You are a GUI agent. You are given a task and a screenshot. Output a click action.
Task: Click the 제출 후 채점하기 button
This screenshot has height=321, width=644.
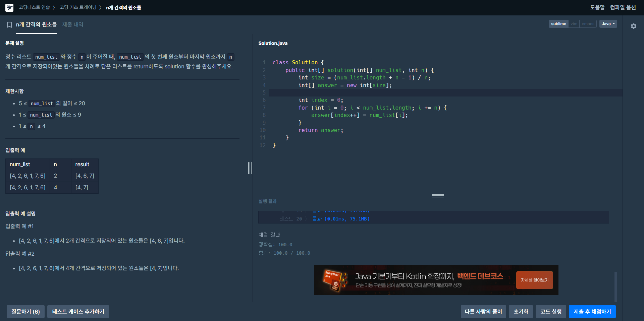click(x=592, y=312)
